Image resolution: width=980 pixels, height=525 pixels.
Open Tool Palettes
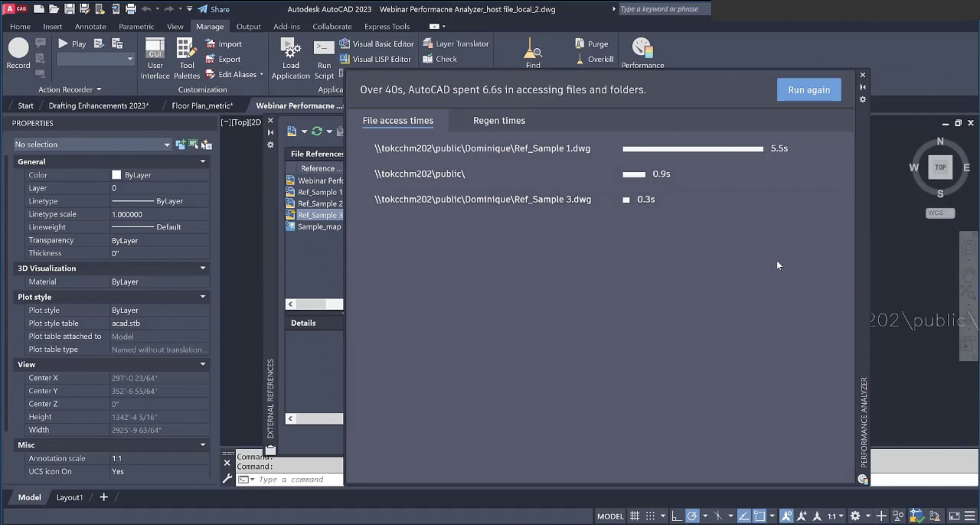point(187,58)
